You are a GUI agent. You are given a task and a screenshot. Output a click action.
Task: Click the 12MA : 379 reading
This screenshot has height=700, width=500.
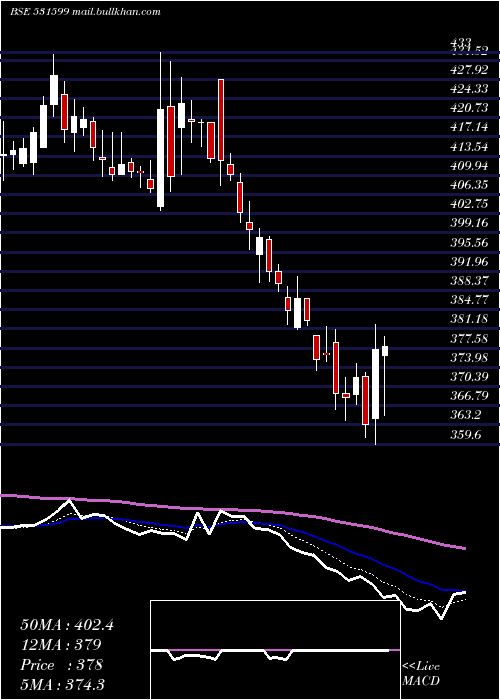[x=61, y=645]
